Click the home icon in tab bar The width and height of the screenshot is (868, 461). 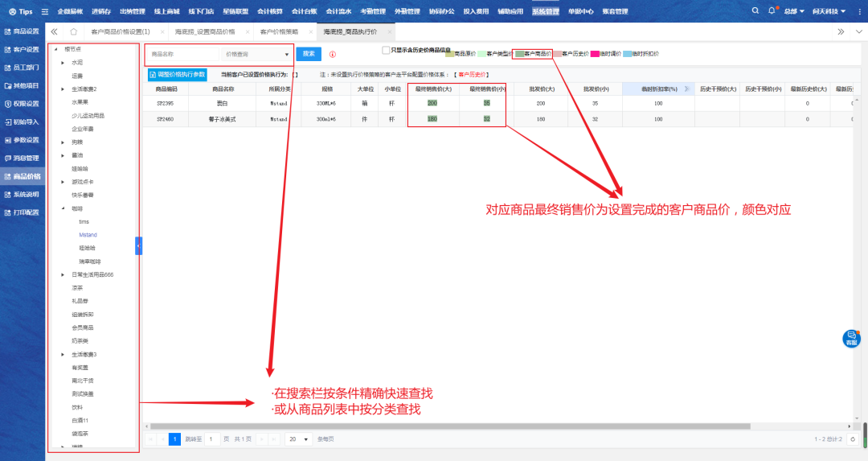(x=74, y=31)
